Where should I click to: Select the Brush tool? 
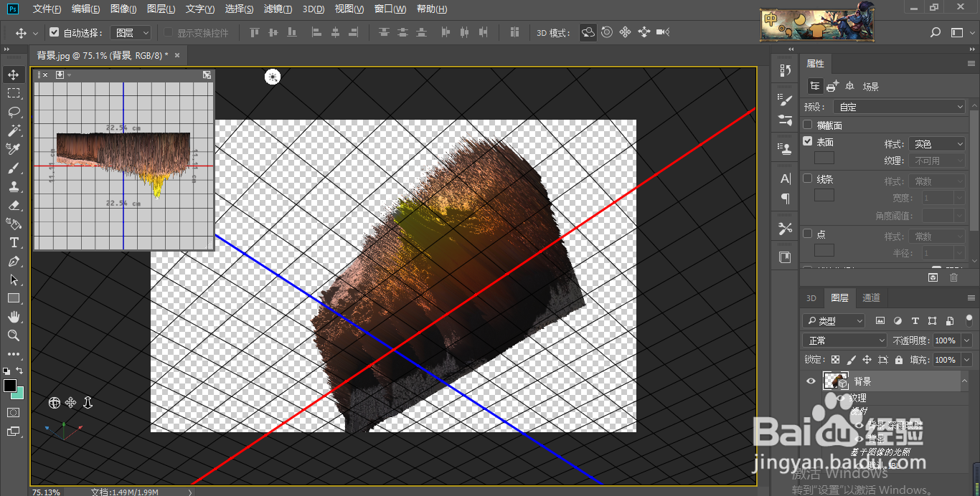coord(14,168)
